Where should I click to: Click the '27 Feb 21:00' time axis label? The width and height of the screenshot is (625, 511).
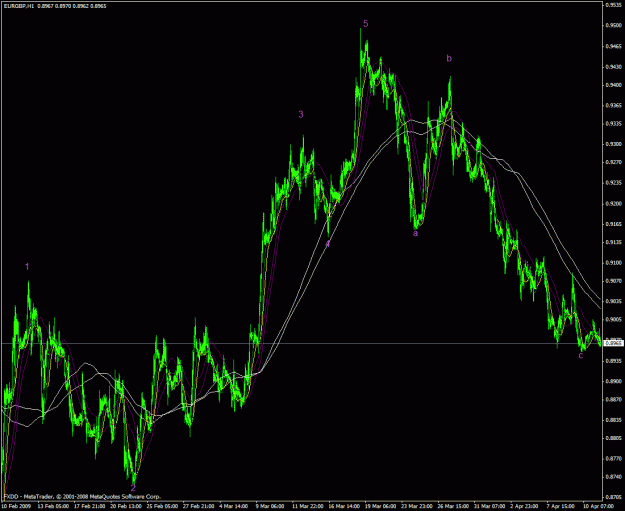click(x=198, y=506)
